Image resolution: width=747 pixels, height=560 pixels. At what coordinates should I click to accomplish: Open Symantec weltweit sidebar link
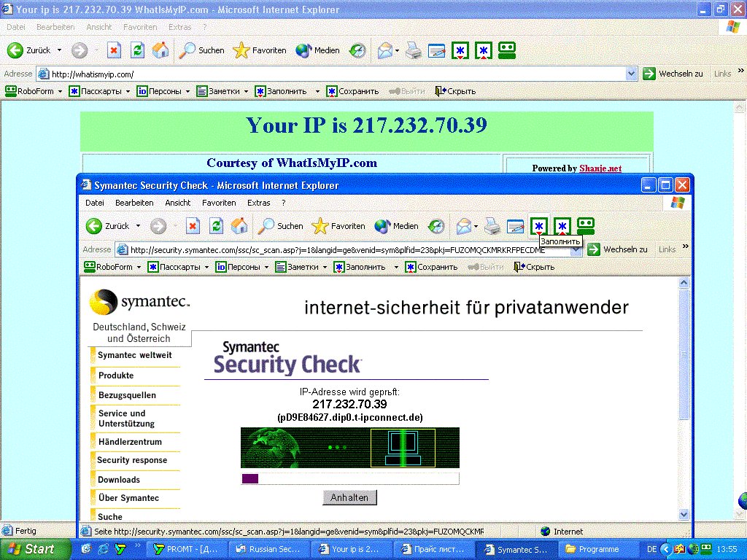pos(135,355)
